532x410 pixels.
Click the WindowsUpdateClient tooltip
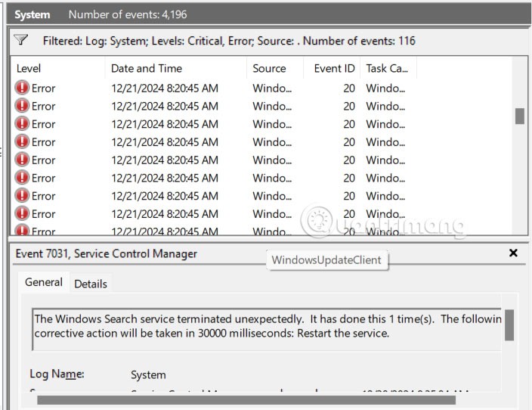click(x=327, y=260)
